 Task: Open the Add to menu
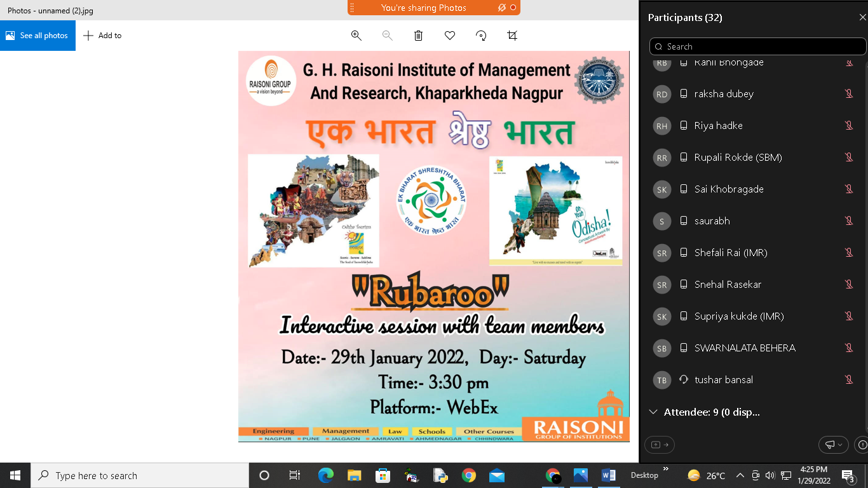(102, 36)
